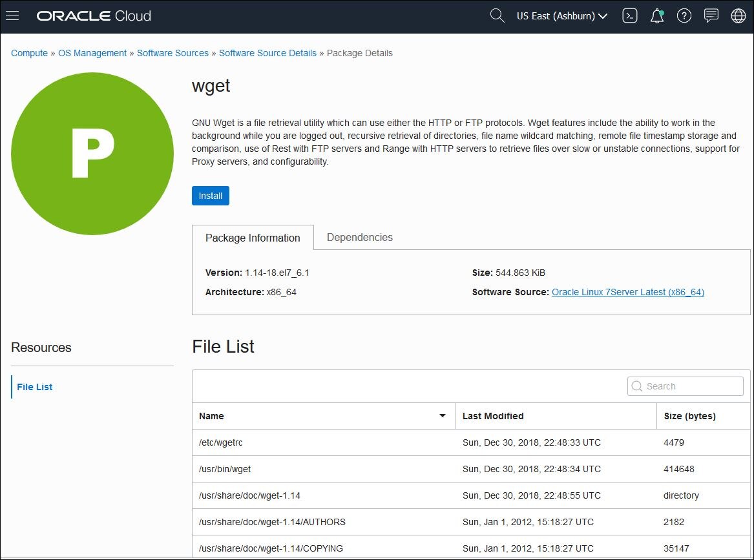Click the Resources heading
The width and height of the screenshot is (754, 560).
(x=41, y=347)
